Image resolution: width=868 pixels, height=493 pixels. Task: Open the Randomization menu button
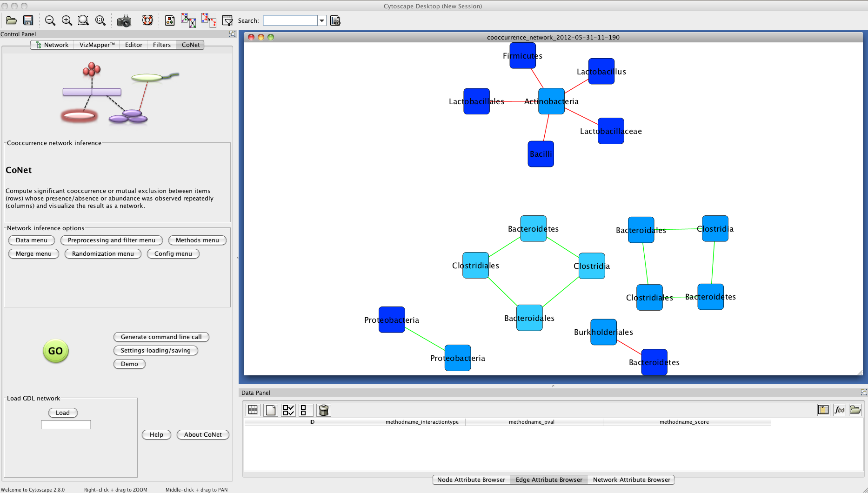103,254
